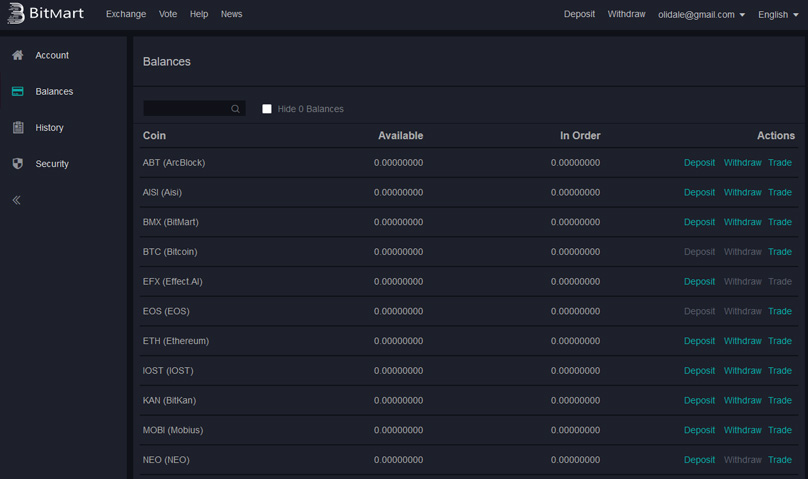Image resolution: width=808 pixels, height=479 pixels.
Task: Click Trade for NEO (NEO)
Action: [x=780, y=460]
